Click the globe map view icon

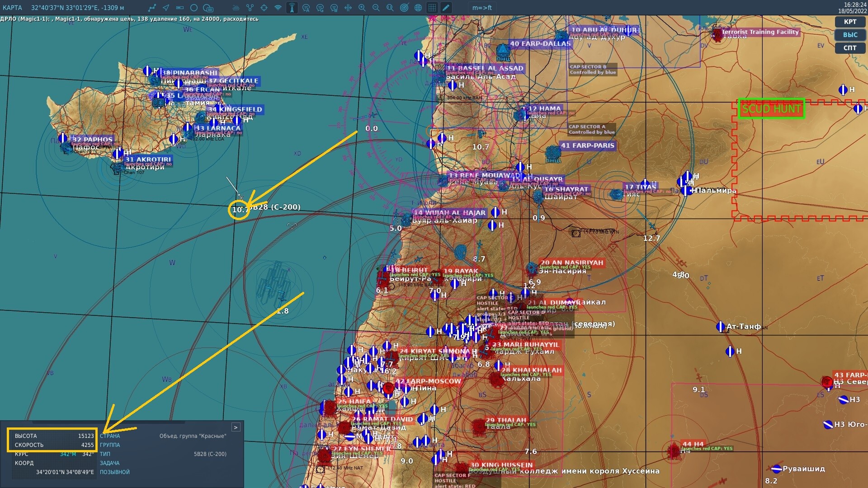click(x=418, y=8)
